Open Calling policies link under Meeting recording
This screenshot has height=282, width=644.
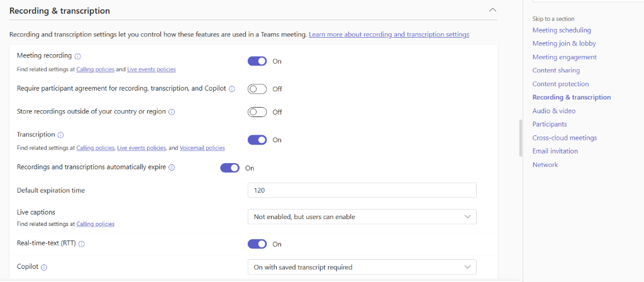[96, 69]
